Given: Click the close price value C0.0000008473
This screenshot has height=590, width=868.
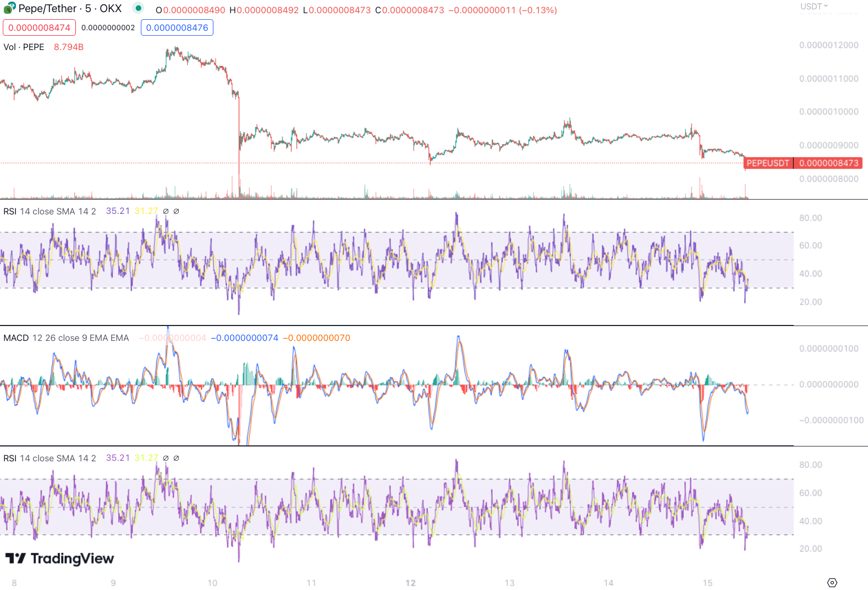Looking at the screenshot, I should [x=410, y=10].
